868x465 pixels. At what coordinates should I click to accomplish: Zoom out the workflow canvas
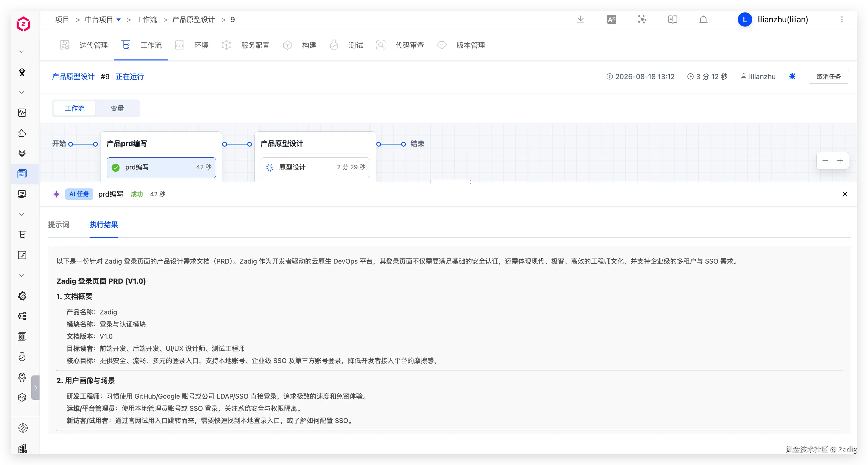click(825, 160)
